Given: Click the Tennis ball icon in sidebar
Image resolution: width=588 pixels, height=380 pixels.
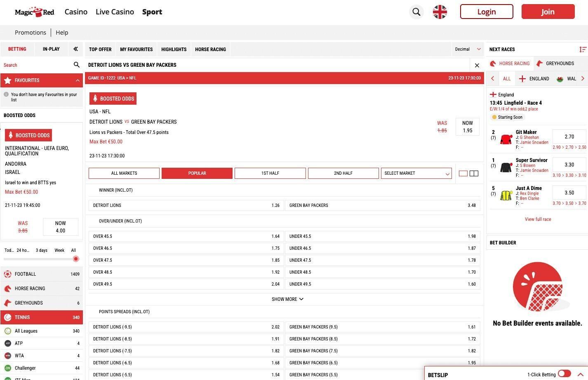Looking at the screenshot, I should [7, 317].
